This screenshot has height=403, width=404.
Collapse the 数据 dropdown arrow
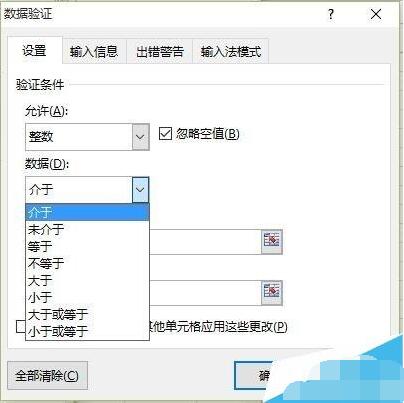coord(140,190)
